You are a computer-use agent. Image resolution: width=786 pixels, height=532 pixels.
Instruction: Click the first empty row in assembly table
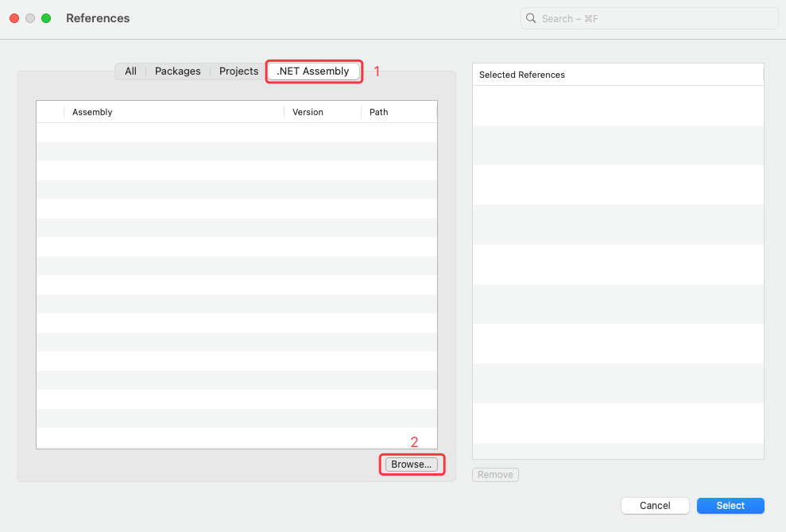coord(236,133)
